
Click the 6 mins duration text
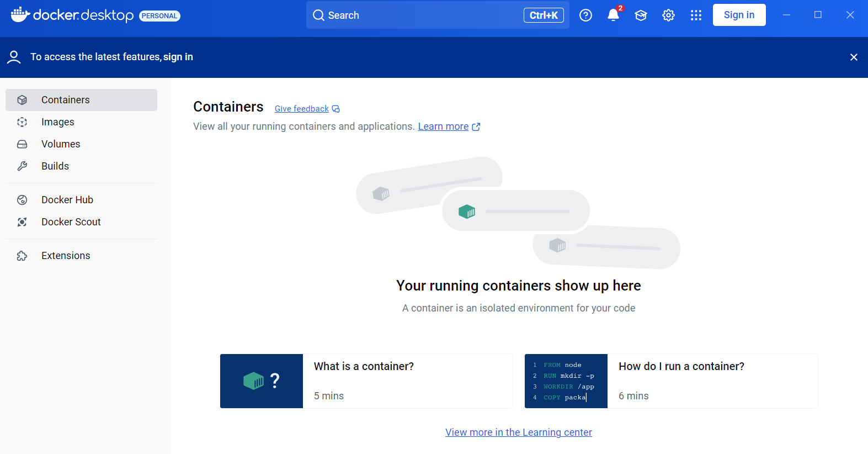[633, 396]
